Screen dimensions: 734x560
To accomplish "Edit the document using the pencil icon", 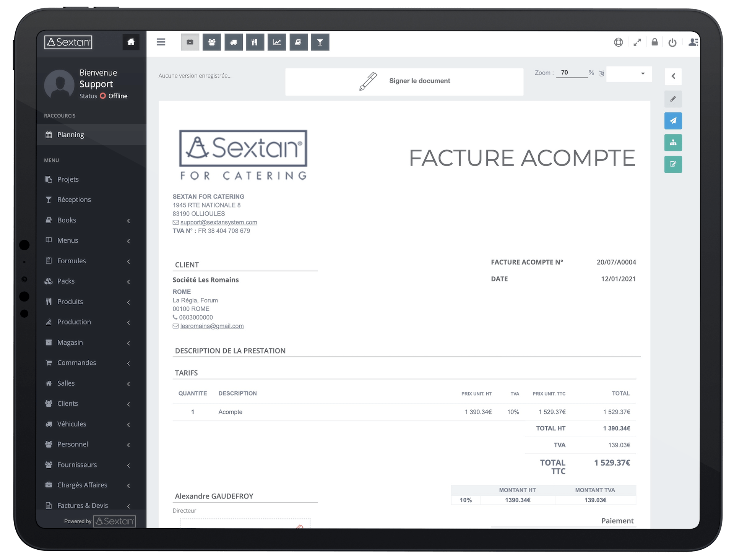I will pyautogui.click(x=674, y=99).
